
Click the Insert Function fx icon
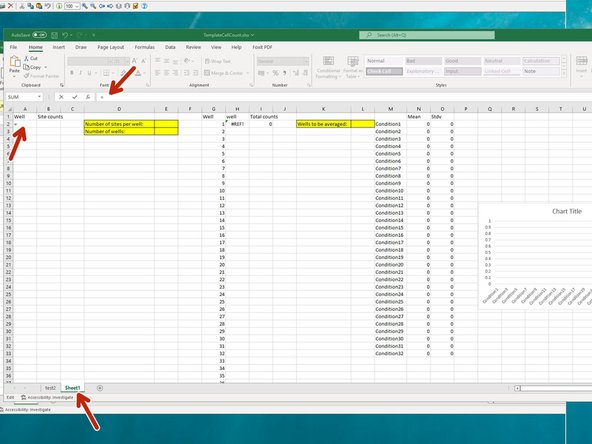pos(88,97)
